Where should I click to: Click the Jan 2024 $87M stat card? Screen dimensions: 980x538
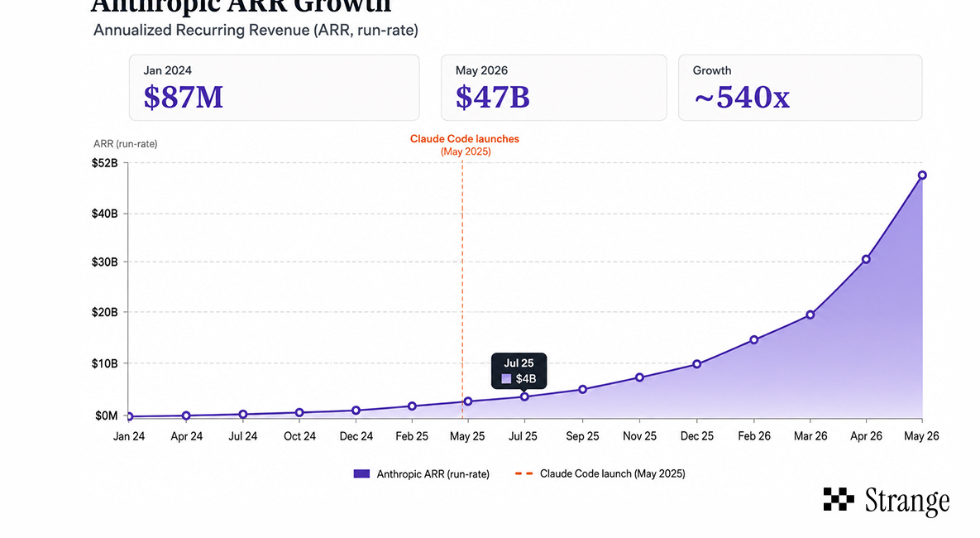[274, 88]
